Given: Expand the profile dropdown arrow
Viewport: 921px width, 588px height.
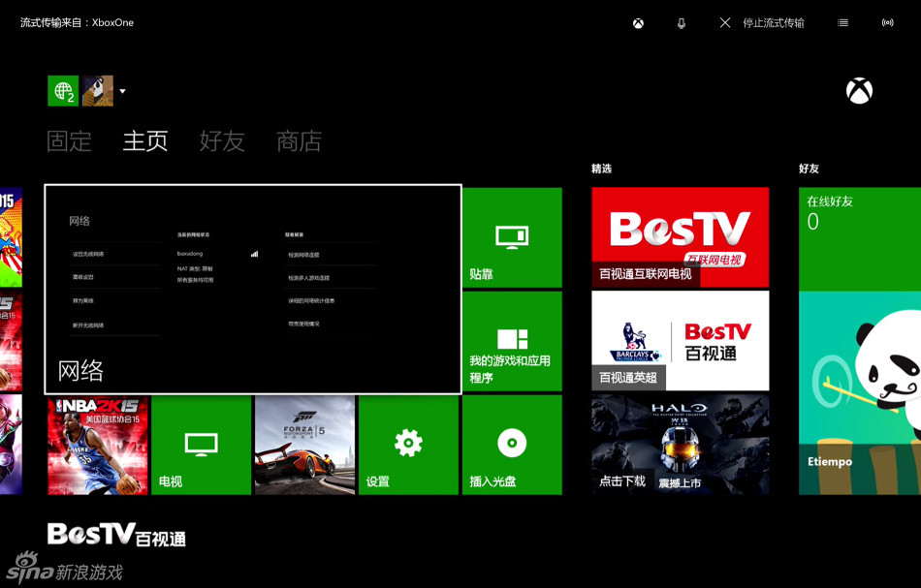Looking at the screenshot, I should click(123, 92).
